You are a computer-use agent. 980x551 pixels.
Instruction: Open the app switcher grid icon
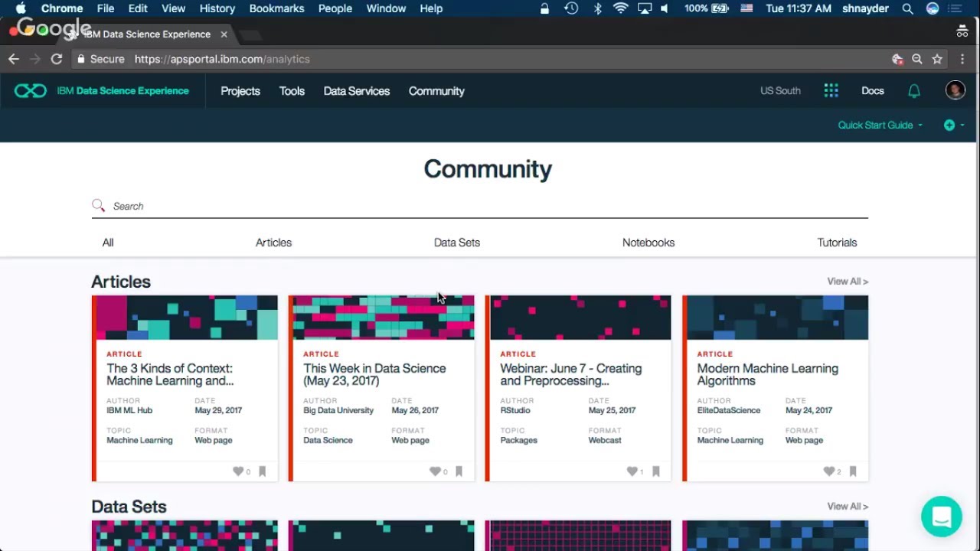pos(831,91)
